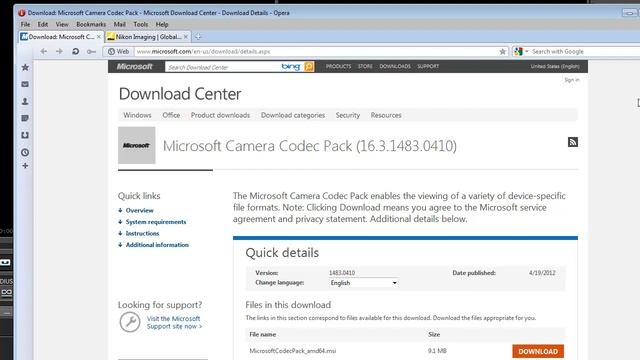Go back with the back arrow

(x=44, y=51)
